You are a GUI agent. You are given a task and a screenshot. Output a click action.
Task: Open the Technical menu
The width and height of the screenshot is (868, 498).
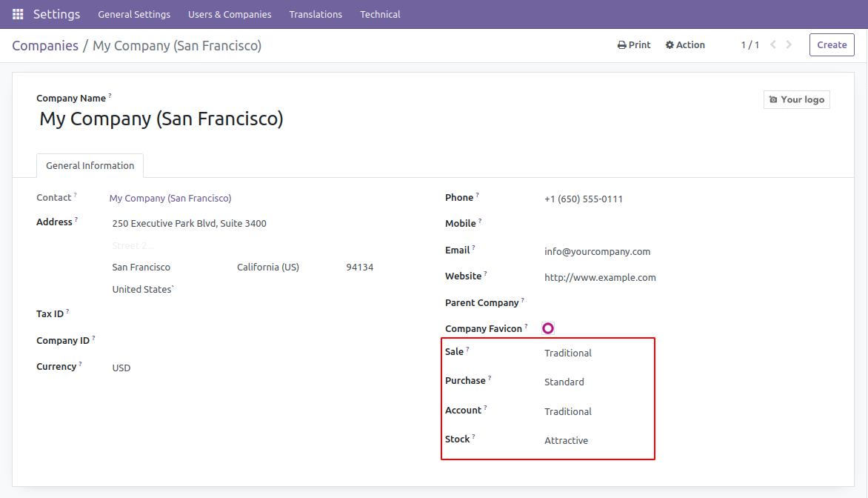pyautogui.click(x=380, y=14)
